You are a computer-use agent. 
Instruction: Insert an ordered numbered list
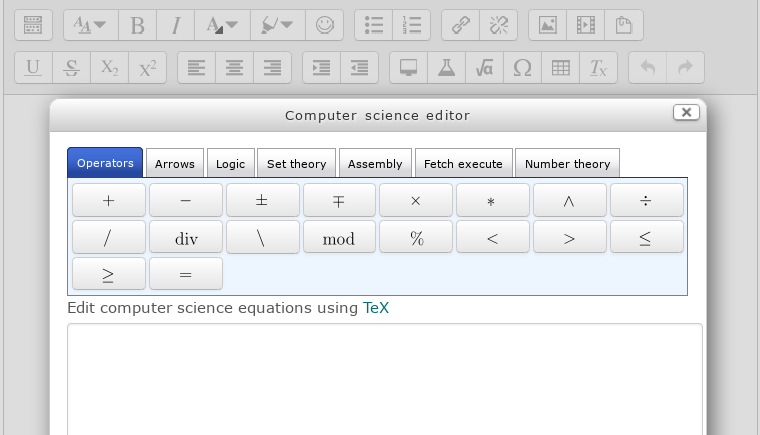point(412,25)
